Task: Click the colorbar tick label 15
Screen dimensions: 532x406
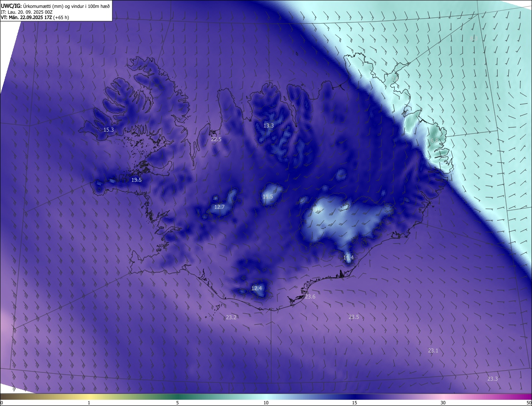Action: point(355,403)
